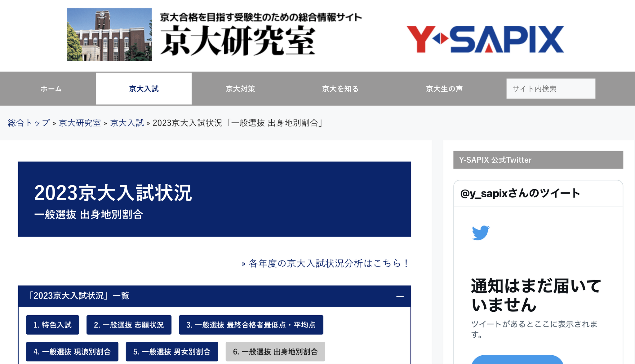Open the 京大を知る nav tab
Screen dimensions: 635x364
point(340,89)
